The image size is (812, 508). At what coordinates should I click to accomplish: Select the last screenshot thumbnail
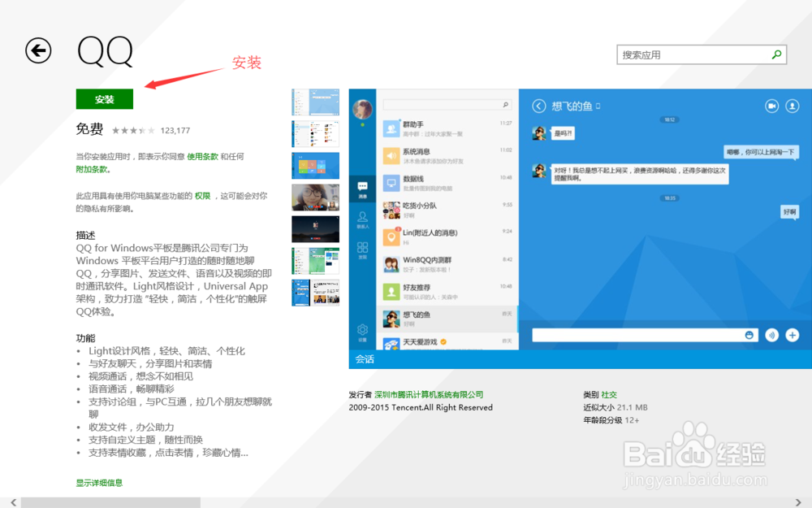tap(315, 293)
